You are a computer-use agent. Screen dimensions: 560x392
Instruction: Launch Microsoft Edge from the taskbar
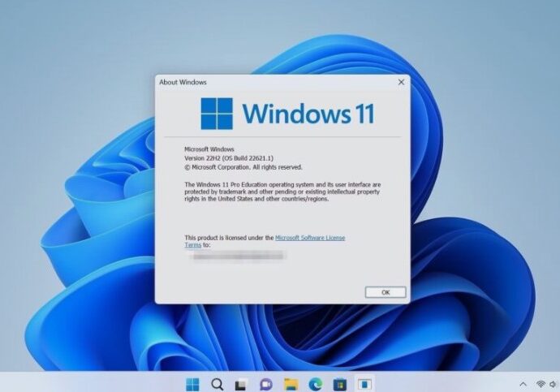click(316, 383)
